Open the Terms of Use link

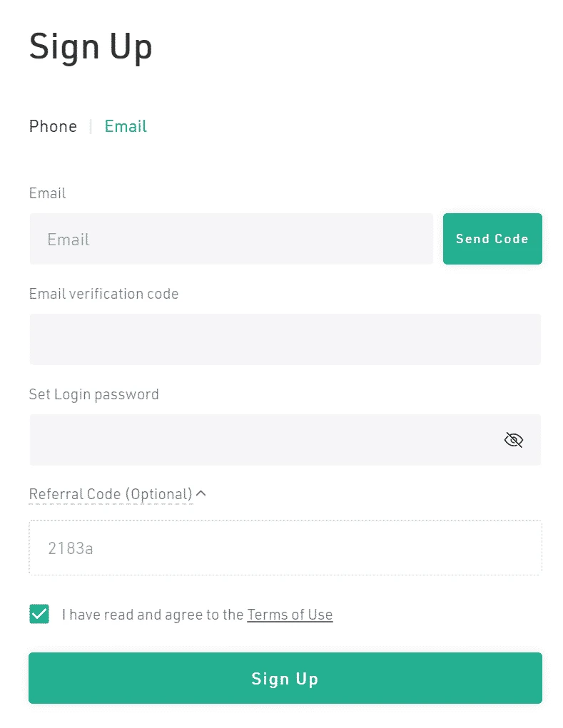[x=290, y=614]
